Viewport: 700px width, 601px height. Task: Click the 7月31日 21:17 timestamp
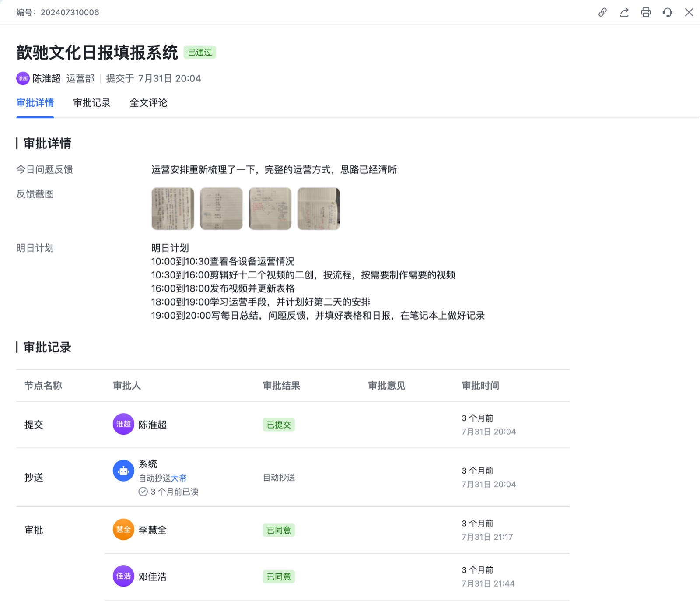point(487,537)
